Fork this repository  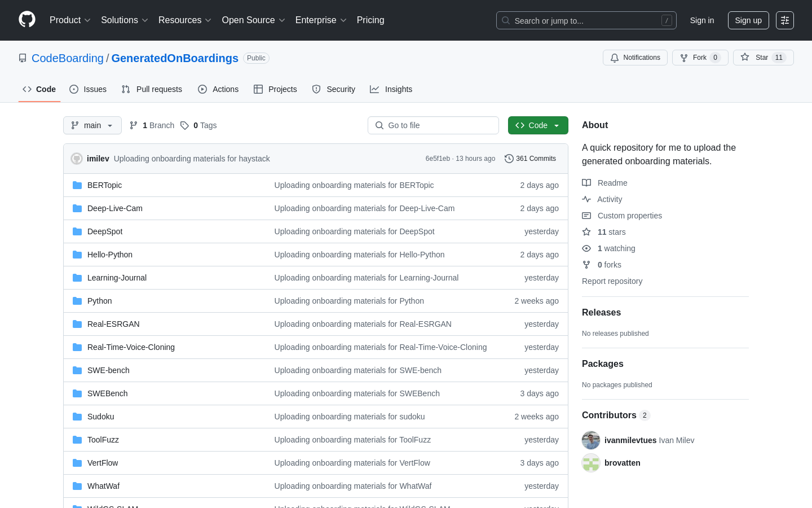coord(700,58)
